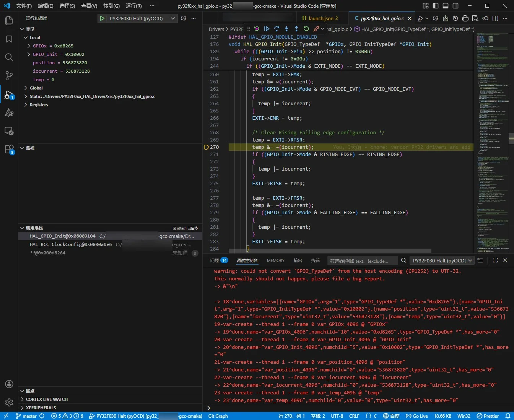Open the Remote Explorer icon in activity bar
Screen dimensions: 514x420
pos(9,131)
